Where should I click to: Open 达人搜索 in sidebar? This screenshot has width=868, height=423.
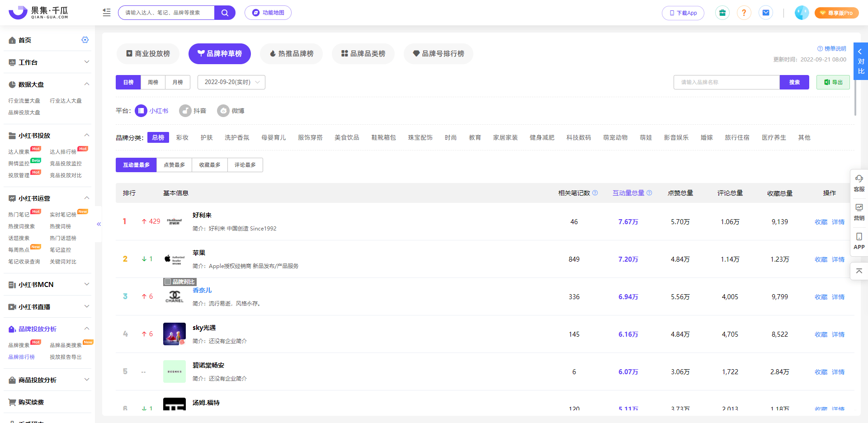click(19, 152)
